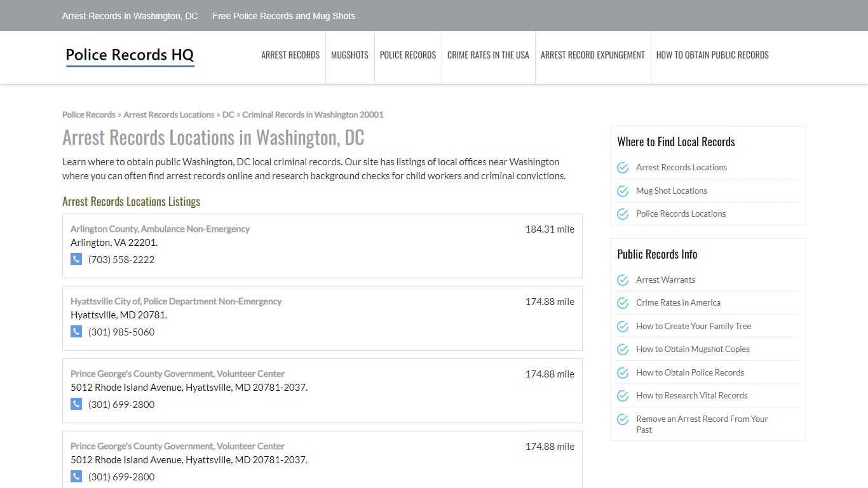Image resolution: width=868 pixels, height=488 pixels.
Task: Click the 184.31 mile distance text
Action: [x=550, y=229]
